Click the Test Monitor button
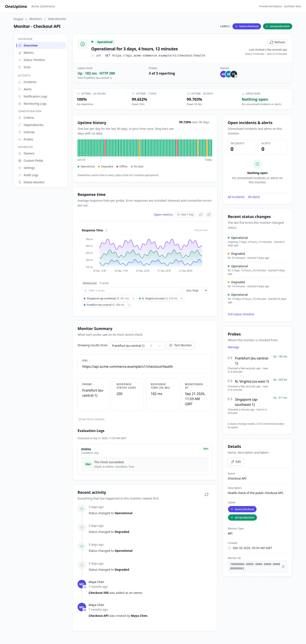 coord(180,345)
